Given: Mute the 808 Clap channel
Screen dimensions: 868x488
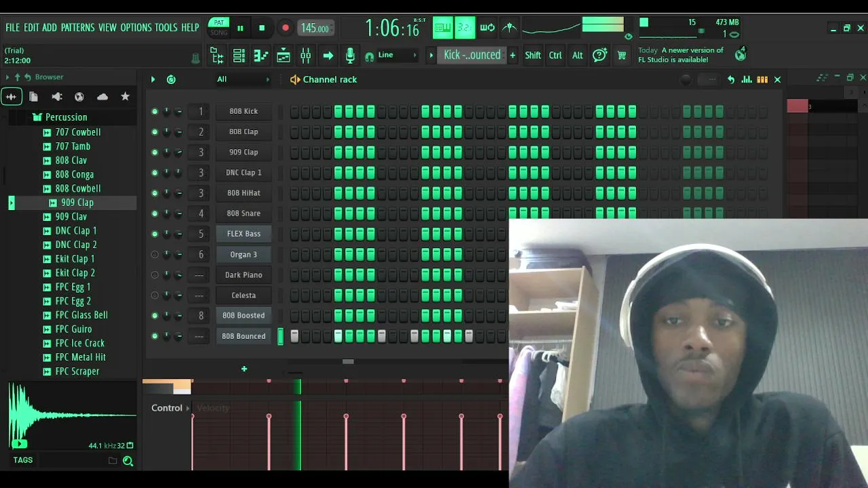Looking at the screenshot, I should pos(155,131).
